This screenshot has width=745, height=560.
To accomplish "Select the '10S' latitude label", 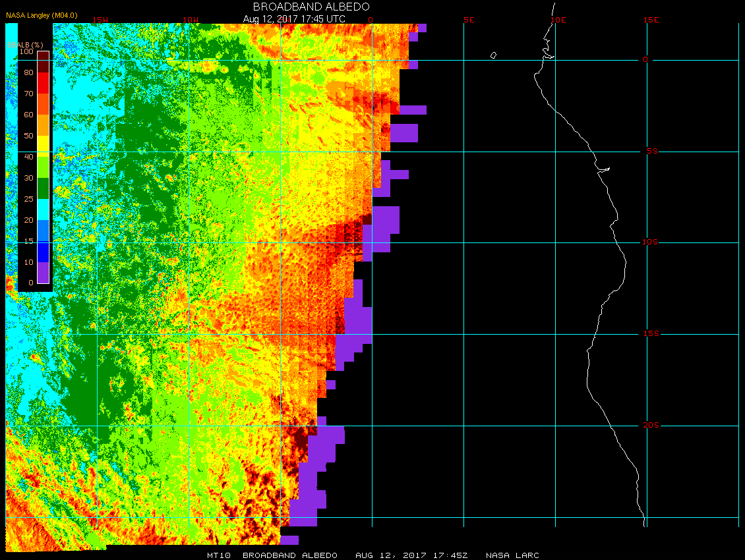I will point(650,242).
